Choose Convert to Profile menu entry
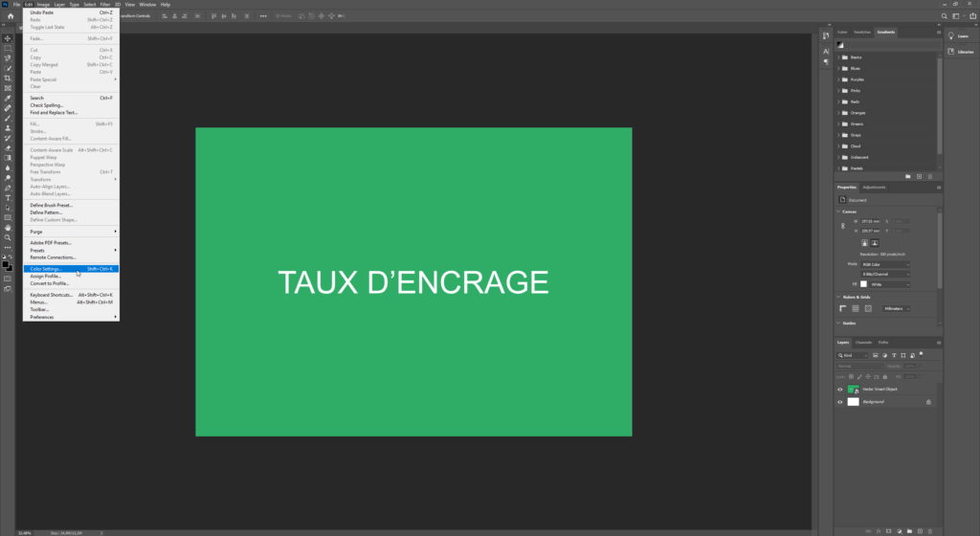Viewport: 980px width, 536px height. [71, 283]
